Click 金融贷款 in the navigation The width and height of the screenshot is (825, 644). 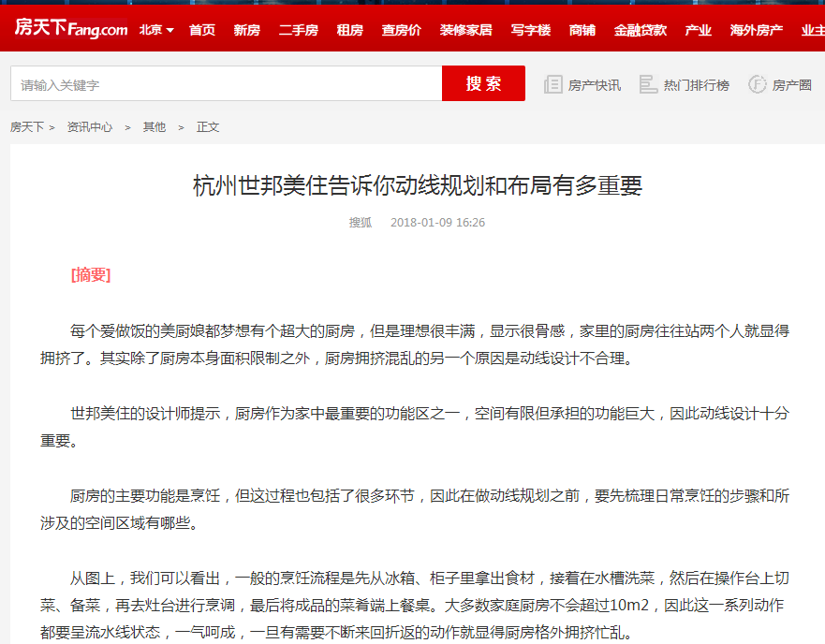click(641, 30)
